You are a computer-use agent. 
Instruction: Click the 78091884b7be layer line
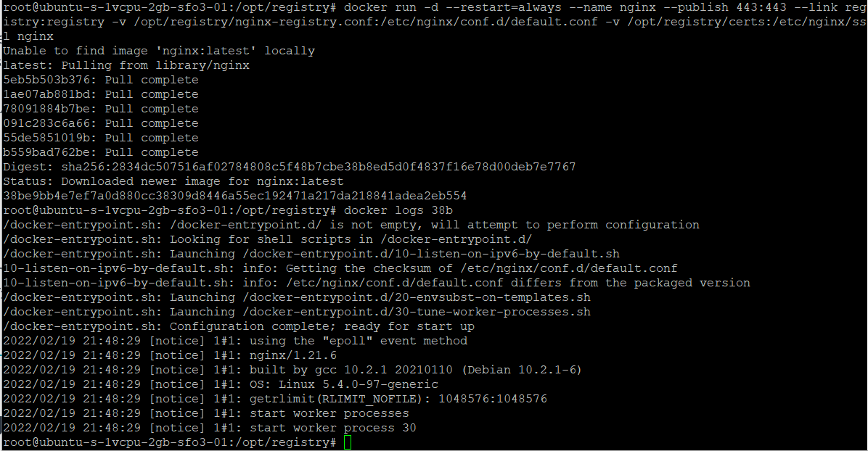(101, 109)
